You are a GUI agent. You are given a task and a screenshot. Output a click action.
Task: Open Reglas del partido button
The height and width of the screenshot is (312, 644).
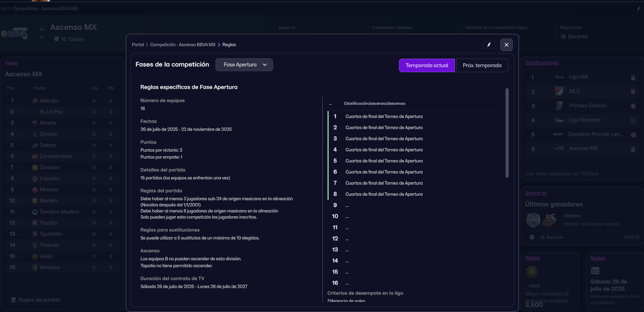coord(36,300)
